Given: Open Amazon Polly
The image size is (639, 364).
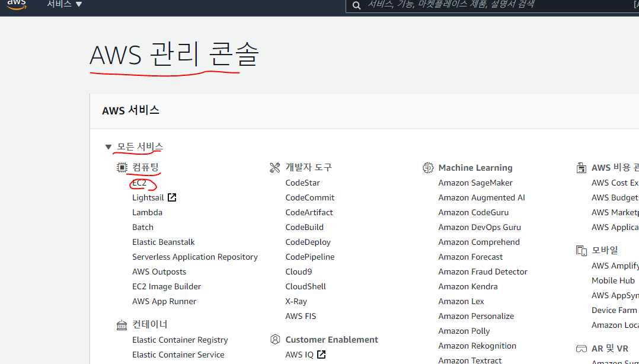Looking at the screenshot, I should click(x=464, y=331).
